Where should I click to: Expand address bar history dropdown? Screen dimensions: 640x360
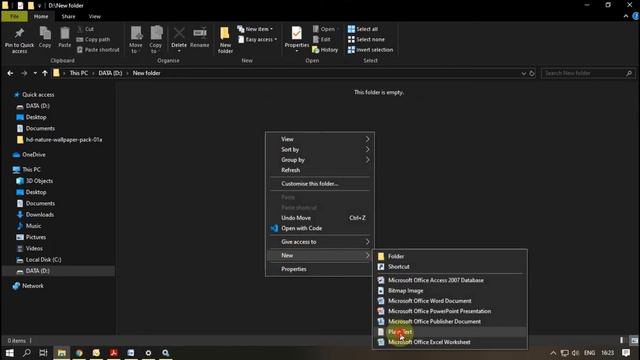pyautogui.click(x=523, y=73)
